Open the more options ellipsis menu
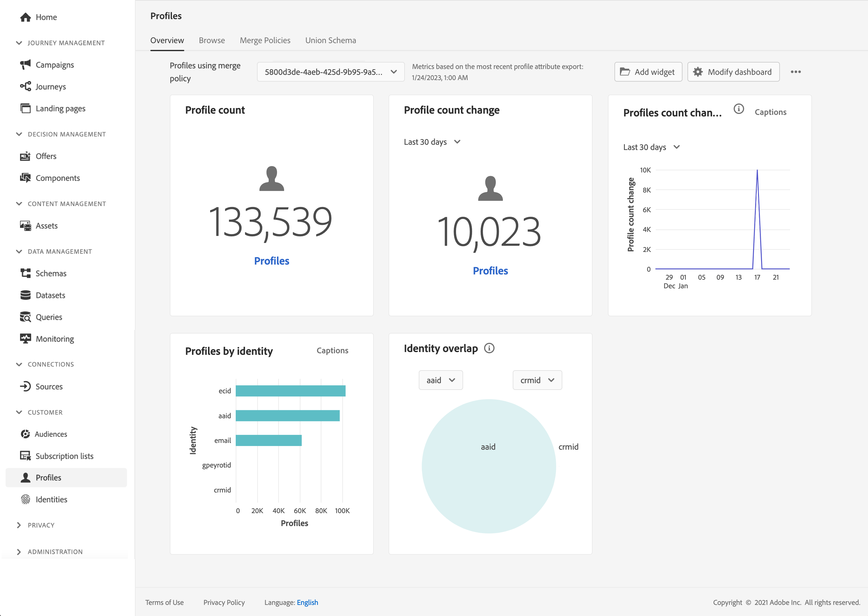Image resolution: width=868 pixels, height=616 pixels. pos(796,72)
